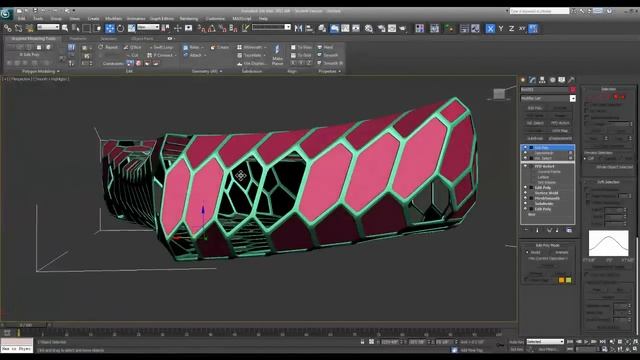The width and height of the screenshot is (640, 360).
Task: Activate the Select and Rotate tool
Action: [x=120, y=28]
